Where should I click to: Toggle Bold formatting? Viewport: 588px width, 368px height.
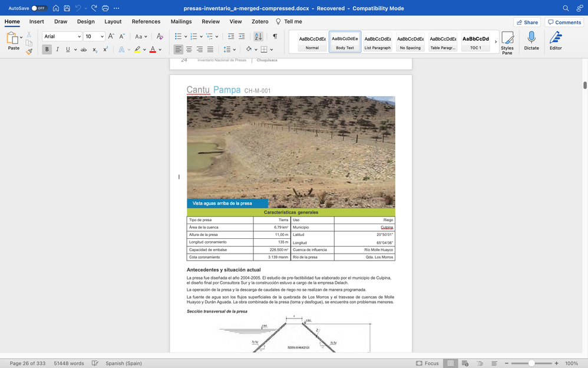[x=47, y=50]
